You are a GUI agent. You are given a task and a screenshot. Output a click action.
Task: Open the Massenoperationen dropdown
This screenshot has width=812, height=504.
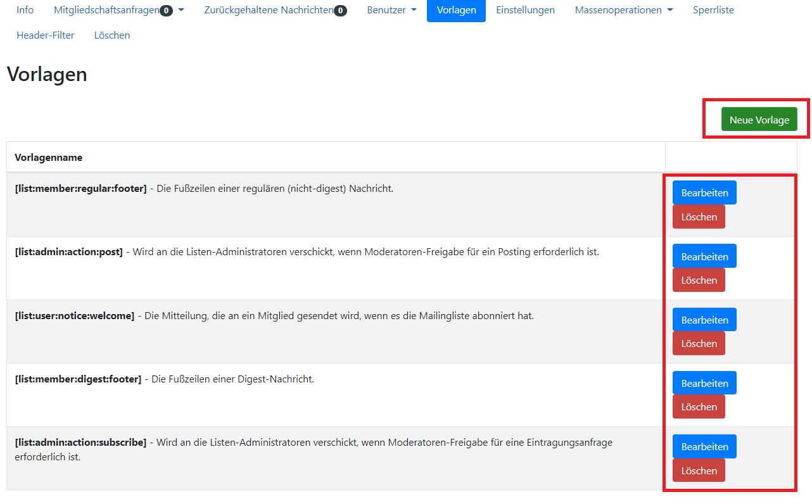point(619,10)
